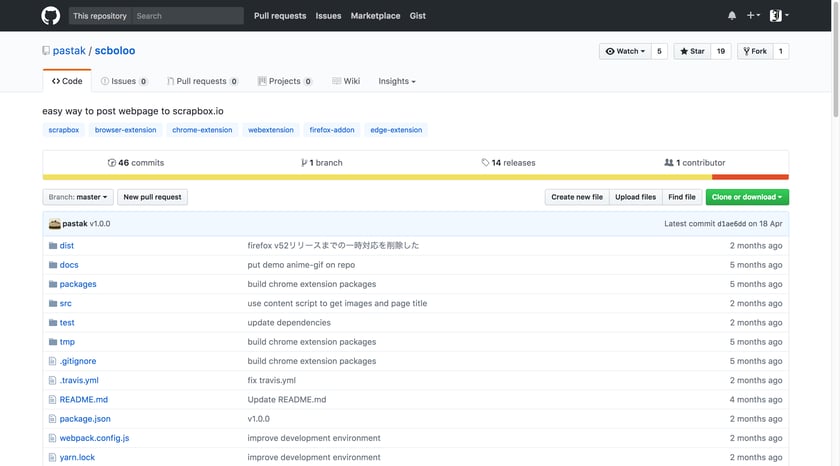The image size is (840, 466).
Task: Switch to the Issues tab
Action: 124,81
